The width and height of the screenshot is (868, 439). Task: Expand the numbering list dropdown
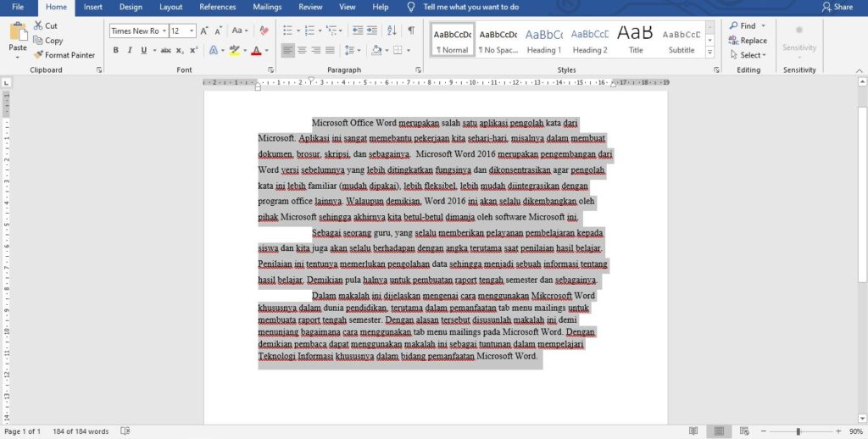[320, 31]
